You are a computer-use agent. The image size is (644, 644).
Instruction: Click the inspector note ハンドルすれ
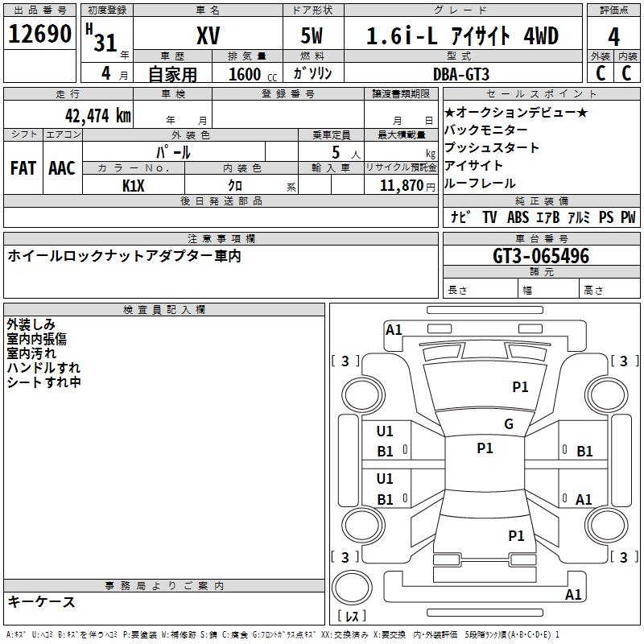pos(43,368)
